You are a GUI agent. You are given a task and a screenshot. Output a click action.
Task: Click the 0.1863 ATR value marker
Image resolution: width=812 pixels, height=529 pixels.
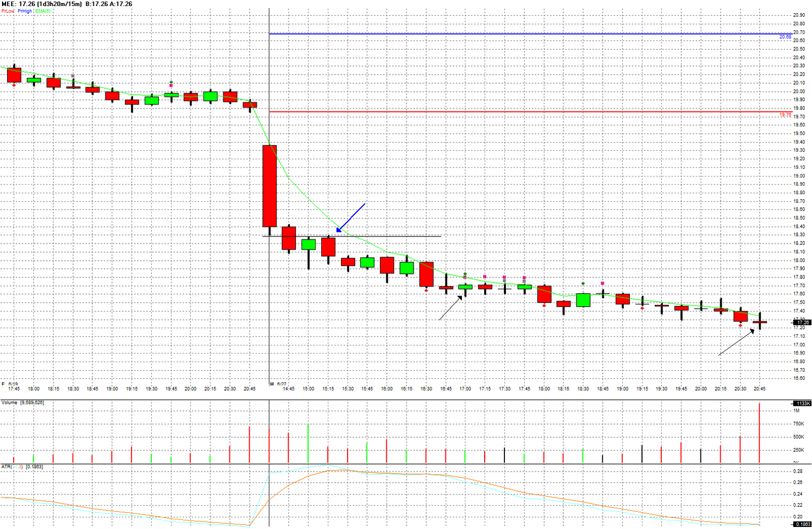pos(802,524)
